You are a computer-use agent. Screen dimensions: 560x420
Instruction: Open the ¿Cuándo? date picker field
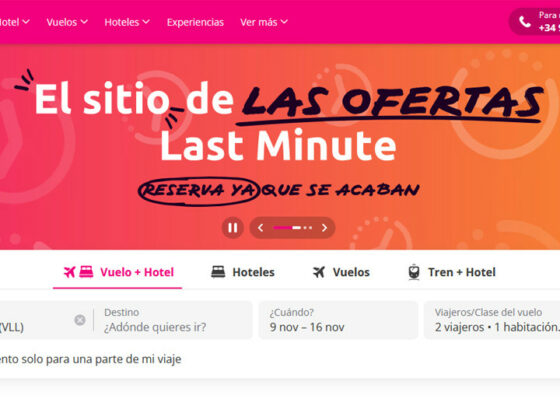click(338, 320)
